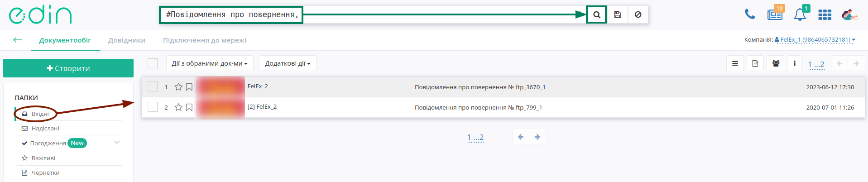The width and height of the screenshot is (868, 182).
Task: Bookmark the ftp_799_1 document
Action: (189, 107)
